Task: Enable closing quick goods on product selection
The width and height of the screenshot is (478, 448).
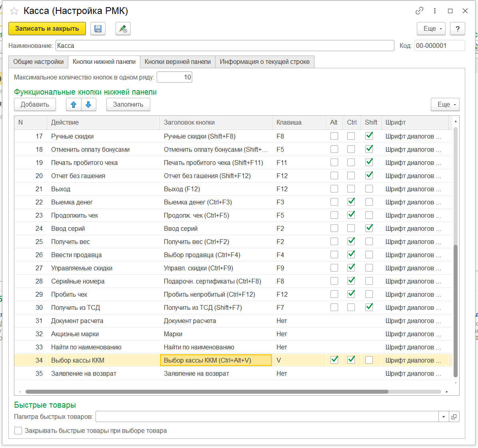Action: [18, 431]
